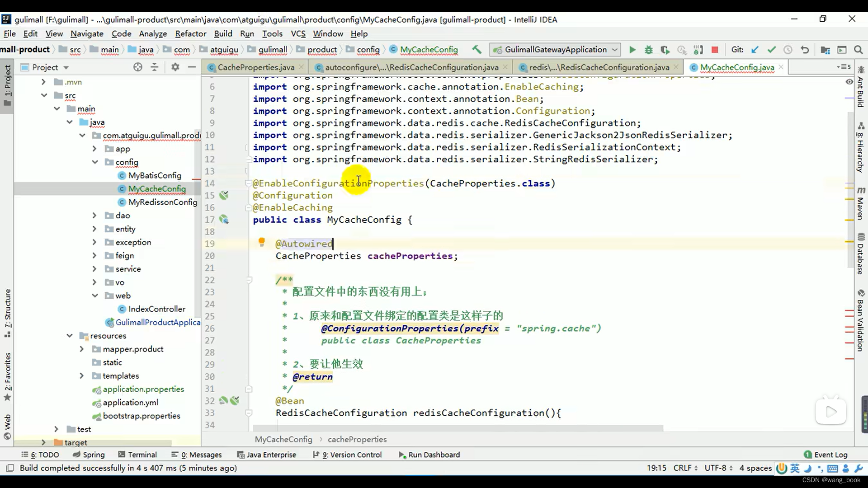868x488 pixels.
Task: Hide the Project tool window
Action: 192,67
